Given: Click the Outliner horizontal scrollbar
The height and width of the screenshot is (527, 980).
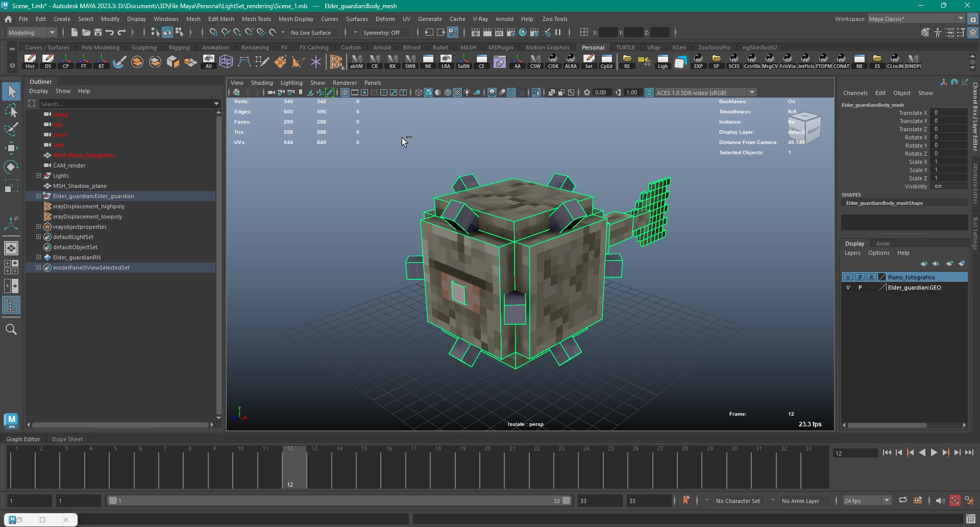Looking at the screenshot, I should click(120, 424).
